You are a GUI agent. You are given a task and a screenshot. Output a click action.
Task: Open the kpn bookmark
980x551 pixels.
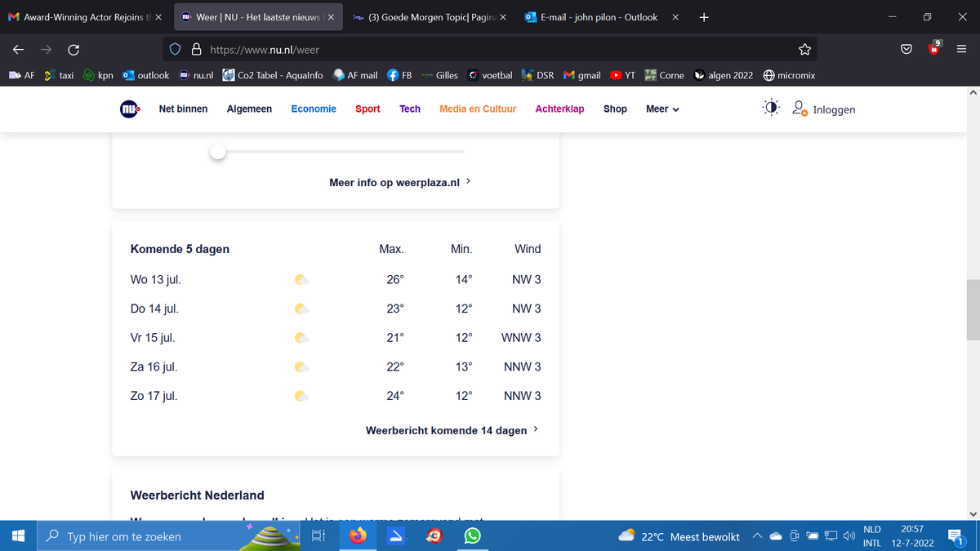pos(98,75)
